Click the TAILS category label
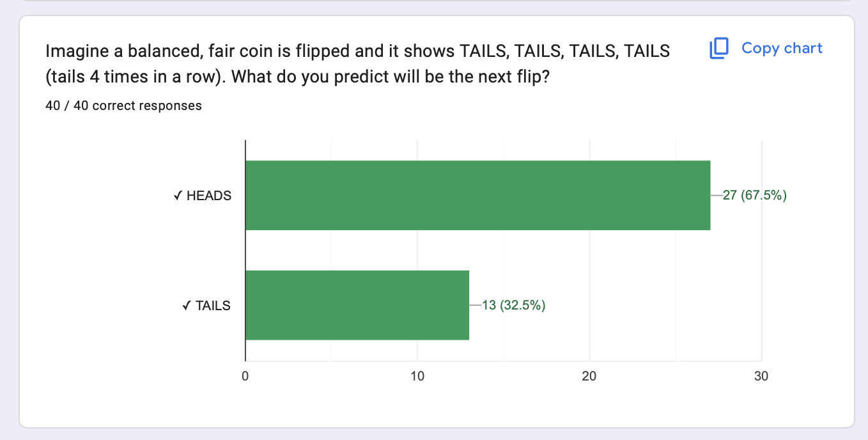The width and height of the screenshot is (868, 440). [x=213, y=306]
